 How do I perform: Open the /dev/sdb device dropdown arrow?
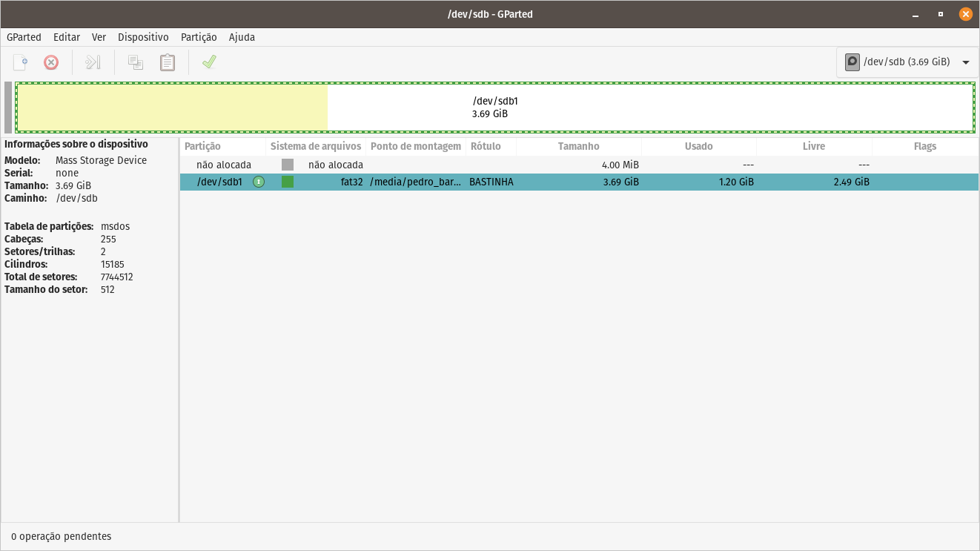[x=966, y=62]
